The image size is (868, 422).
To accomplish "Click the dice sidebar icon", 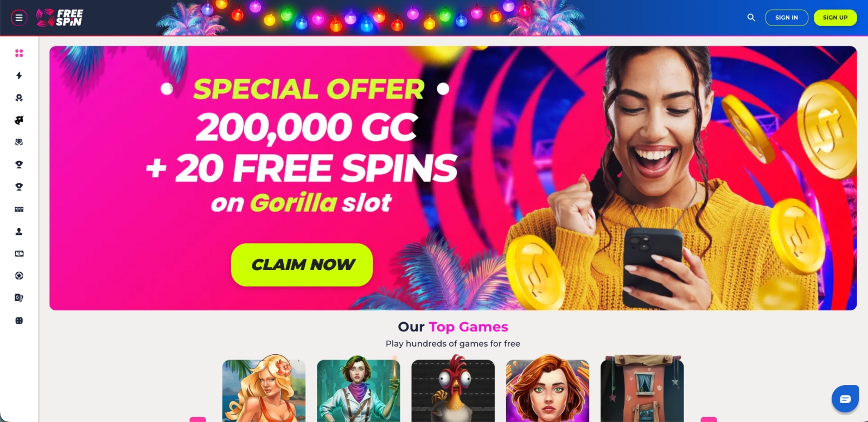I will pyautogui.click(x=19, y=321).
